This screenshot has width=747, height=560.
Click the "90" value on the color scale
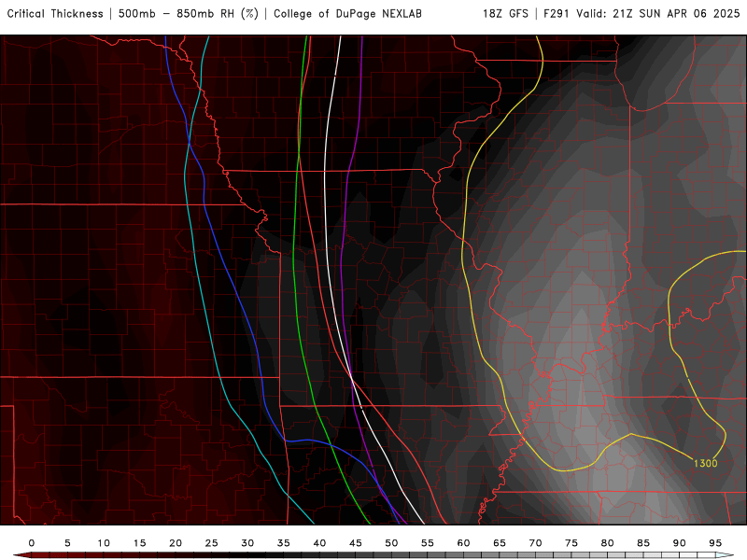click(x=680, y=543)
